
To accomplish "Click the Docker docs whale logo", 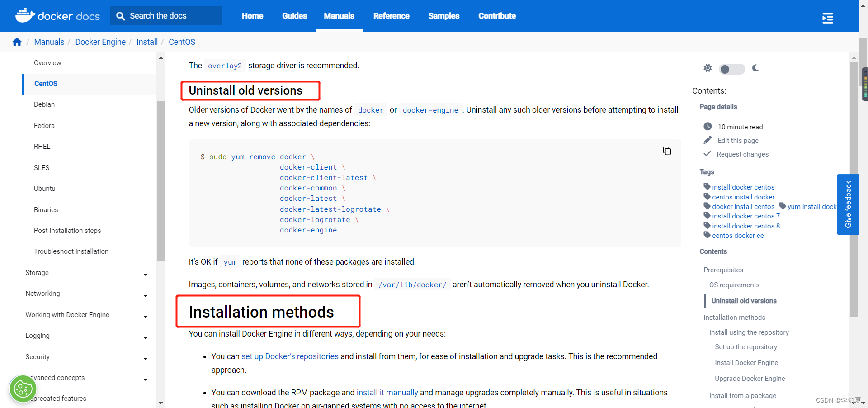I will tap(57, 16).
